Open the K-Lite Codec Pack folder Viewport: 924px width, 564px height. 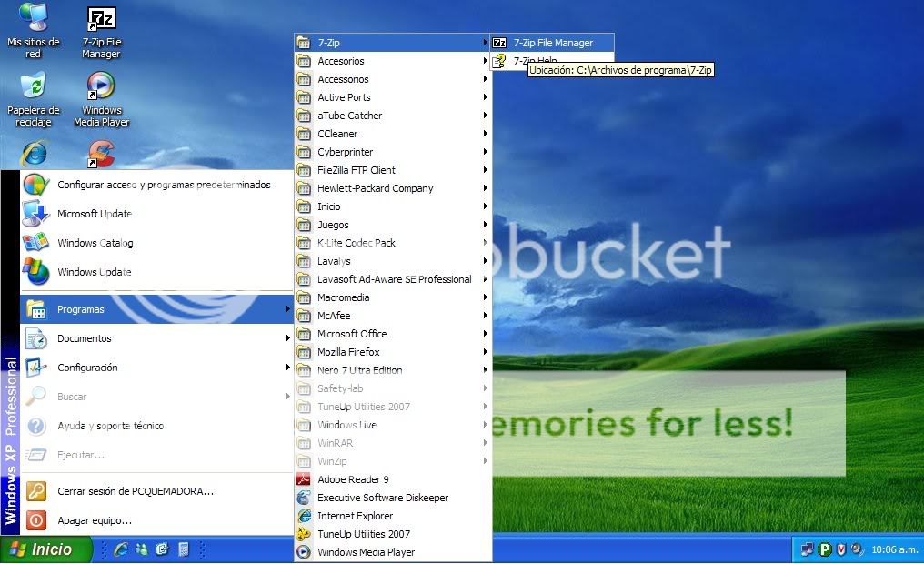point(393,243)
